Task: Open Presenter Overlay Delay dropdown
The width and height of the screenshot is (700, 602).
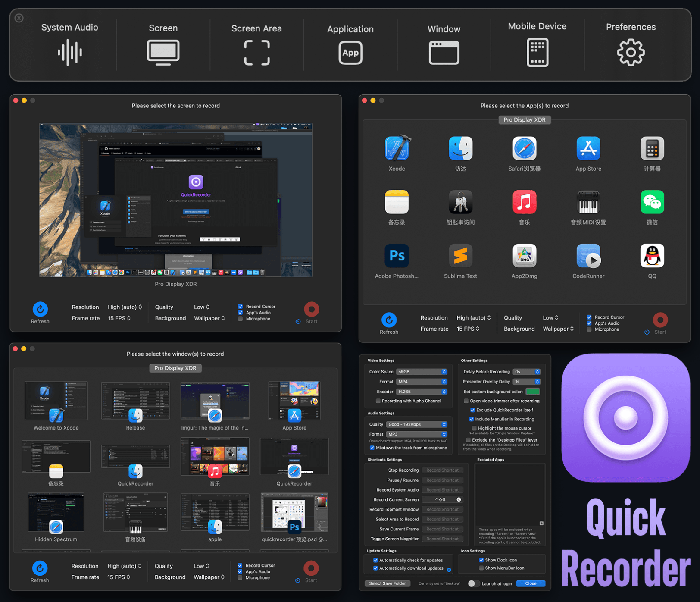Action: 527,382
